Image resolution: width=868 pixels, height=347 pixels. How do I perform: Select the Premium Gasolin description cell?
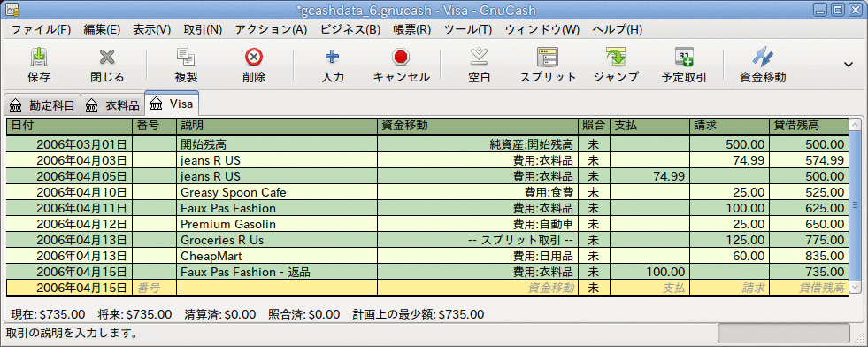point(277,225)
